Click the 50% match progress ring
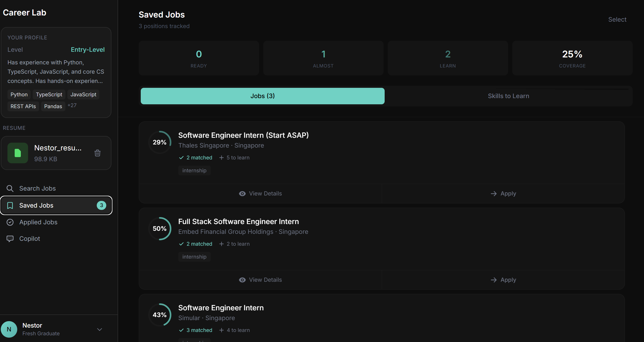Viewport: 644px width, 342px height. click(160, 229)
